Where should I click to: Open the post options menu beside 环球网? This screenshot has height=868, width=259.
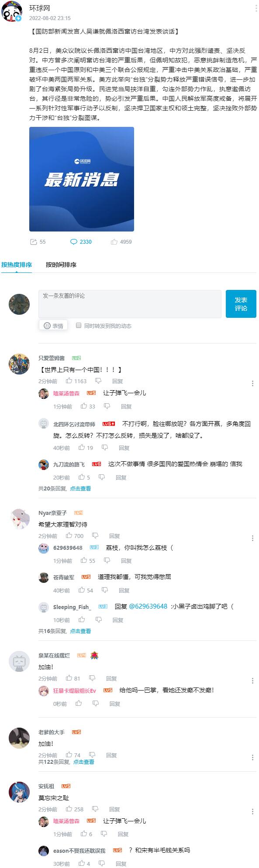pyautogui.click(x=256, y=9)
